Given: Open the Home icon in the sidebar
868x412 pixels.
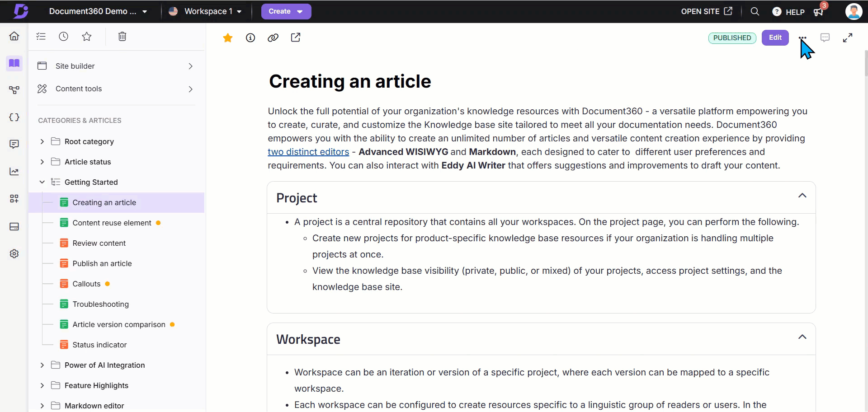Looking at the screenshot, I should pyautogui.click(x=14, y=36).
